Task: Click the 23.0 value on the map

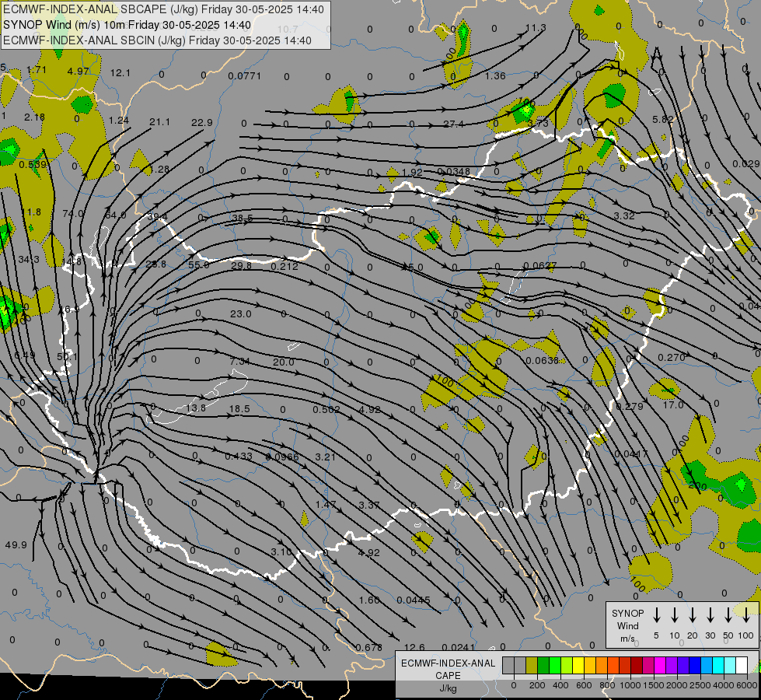Action: click(x=241, y=313)
